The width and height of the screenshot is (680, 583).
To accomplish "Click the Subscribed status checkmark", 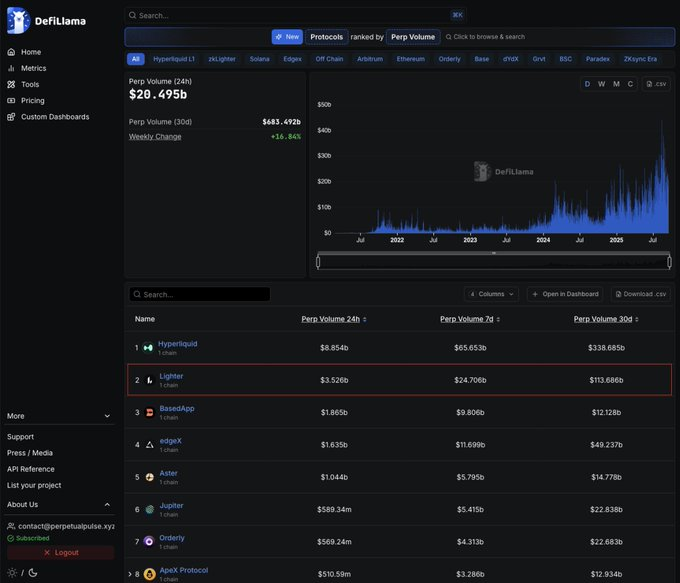I will tap(11, 538).
